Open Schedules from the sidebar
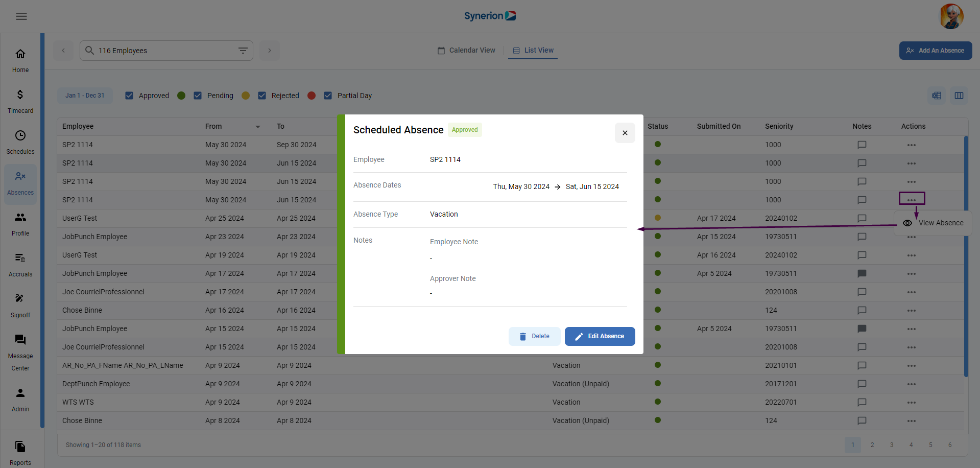 pyautogui.click(x=20, y=143)
